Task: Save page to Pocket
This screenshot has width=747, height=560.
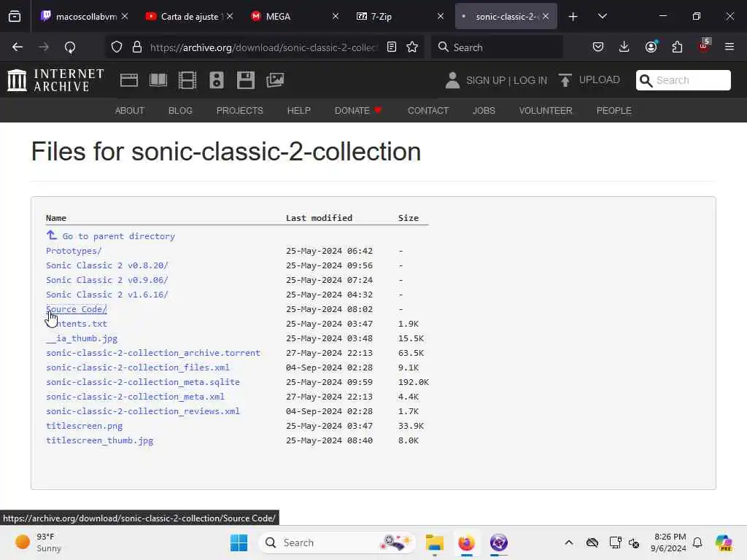Action: [x=598, y=47]
